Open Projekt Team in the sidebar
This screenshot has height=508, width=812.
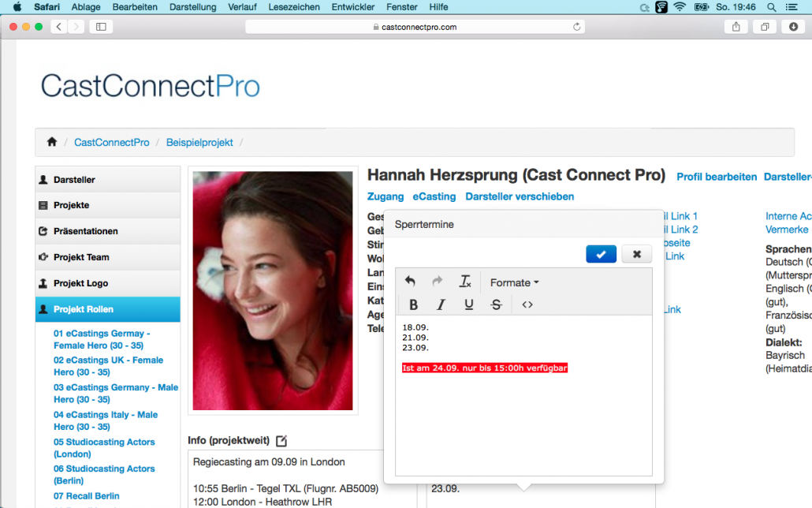tap(108, 257)
